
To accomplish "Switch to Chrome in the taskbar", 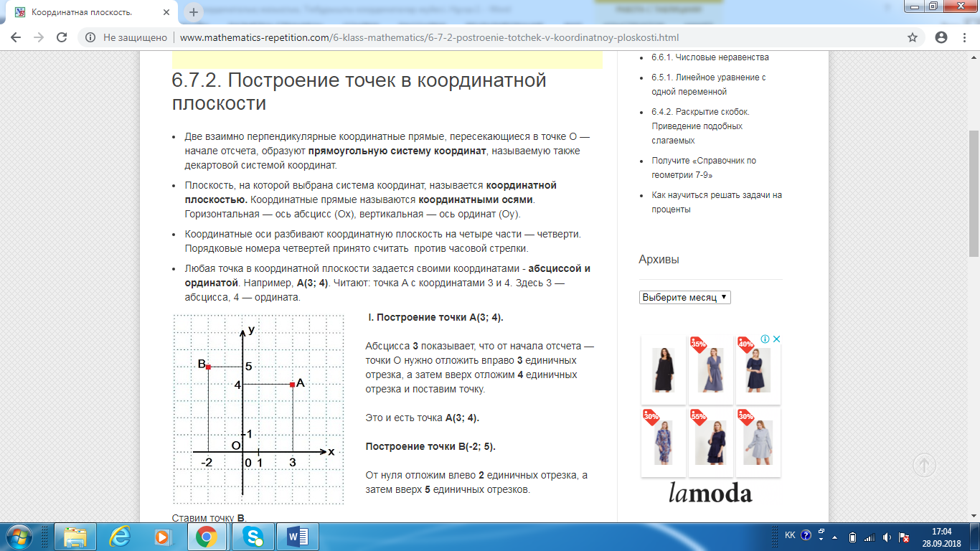I will click(207, 537).
